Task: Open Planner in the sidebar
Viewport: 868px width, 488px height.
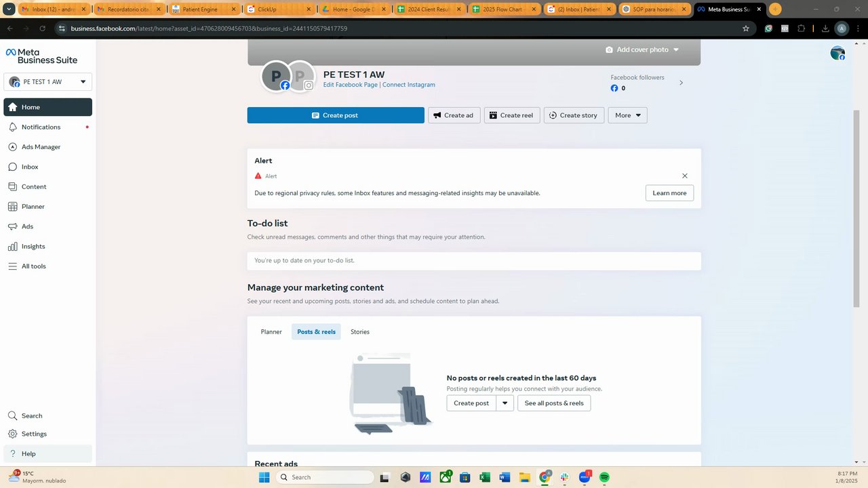Action: pyautogui.click(x=47, y=207)
